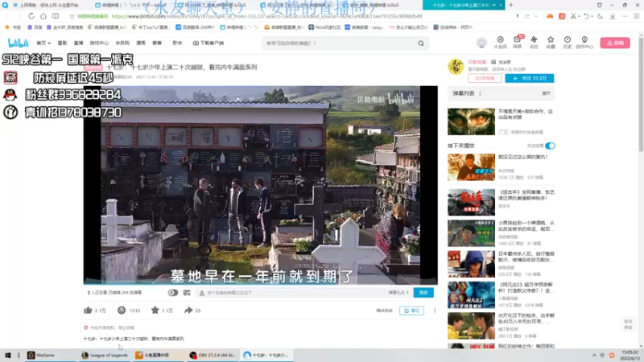Click the gamepad icon in browser toolbar

(550, 16)
